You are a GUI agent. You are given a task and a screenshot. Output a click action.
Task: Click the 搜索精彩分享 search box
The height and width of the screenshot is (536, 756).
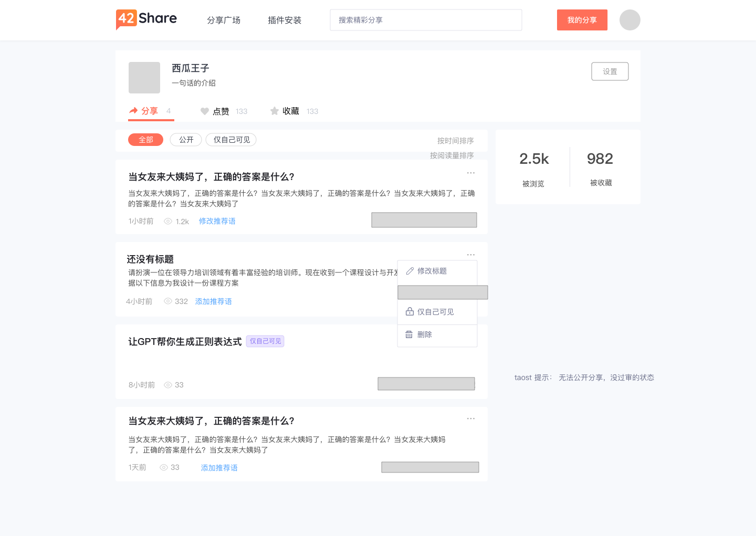click(426, 20)
